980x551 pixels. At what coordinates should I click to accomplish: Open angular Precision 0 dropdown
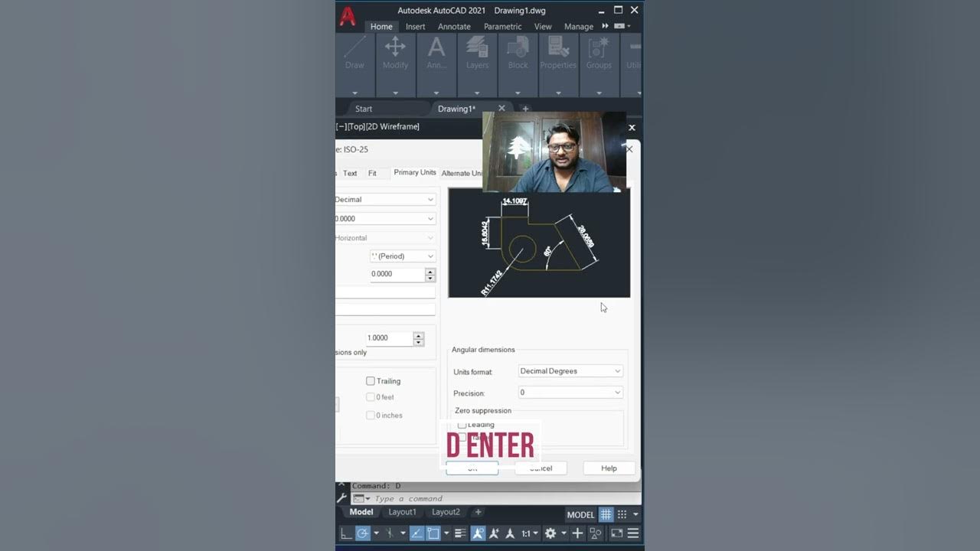tap(570, 393)
